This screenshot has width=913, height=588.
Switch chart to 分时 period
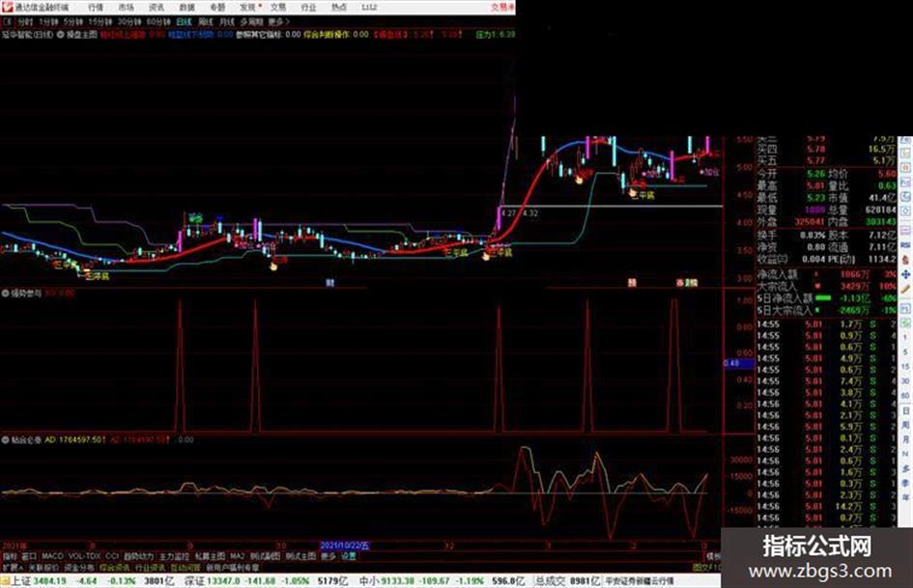pyautogui.click(x=25, y=22)
